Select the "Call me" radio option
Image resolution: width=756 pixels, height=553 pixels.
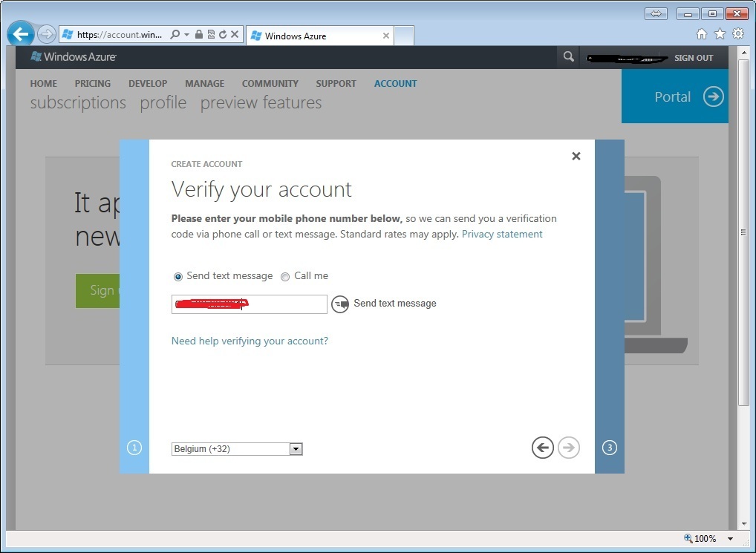pos(285,277)
